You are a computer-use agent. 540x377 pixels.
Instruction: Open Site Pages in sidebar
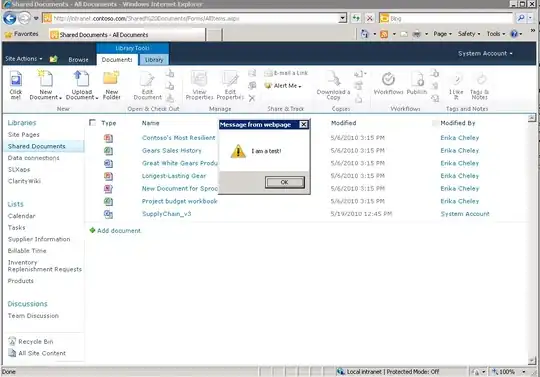click(23, 135)
